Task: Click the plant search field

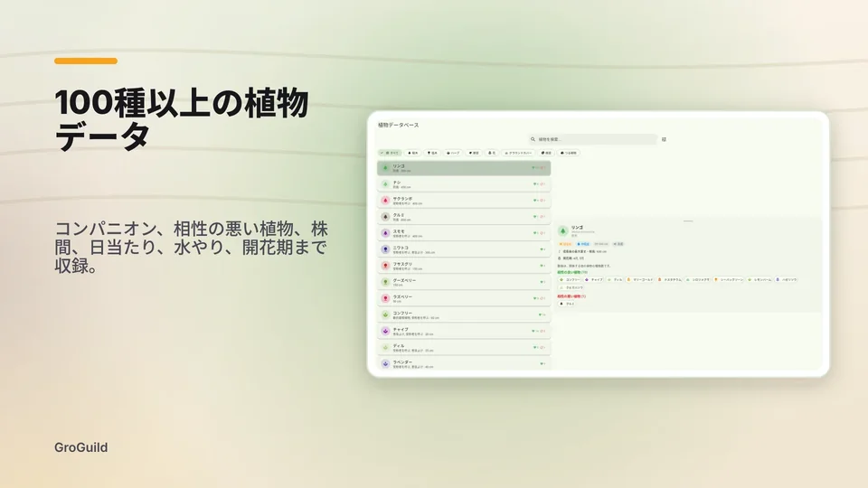Action: point(593,139)
